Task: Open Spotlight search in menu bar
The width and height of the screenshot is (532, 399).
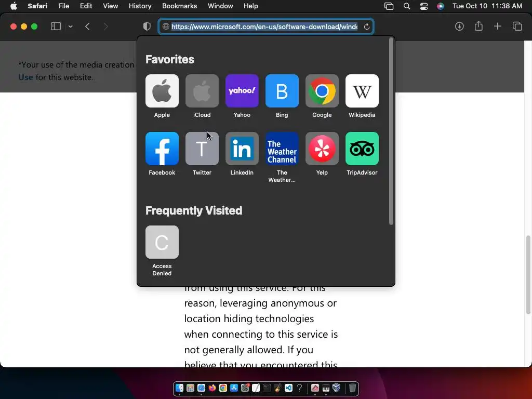Action: (406, 6)
